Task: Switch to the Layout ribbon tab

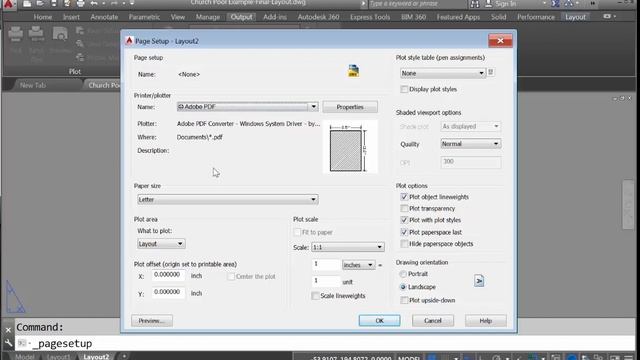Action: coord(575,17)
